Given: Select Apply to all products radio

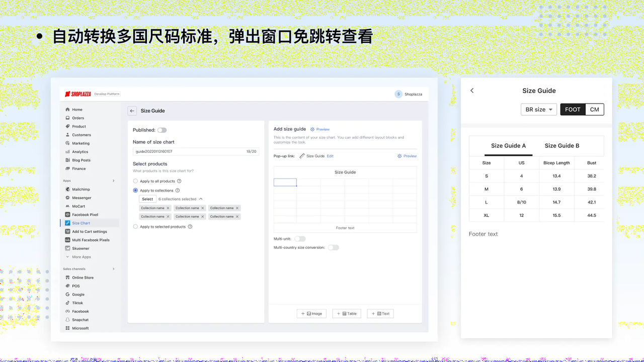Looking at the screenshot, I should coord(135,181).
